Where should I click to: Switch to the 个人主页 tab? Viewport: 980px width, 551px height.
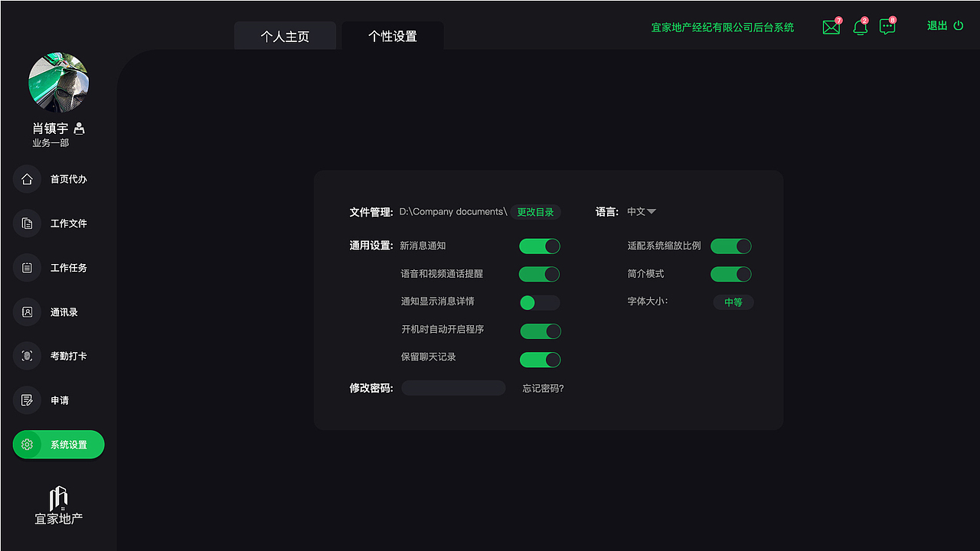pyautogui.click(x=285, y=35)
